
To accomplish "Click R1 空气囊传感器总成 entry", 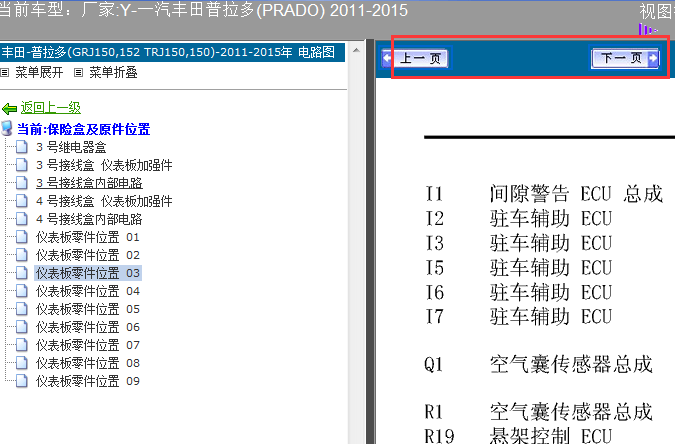I will point(539,412).
